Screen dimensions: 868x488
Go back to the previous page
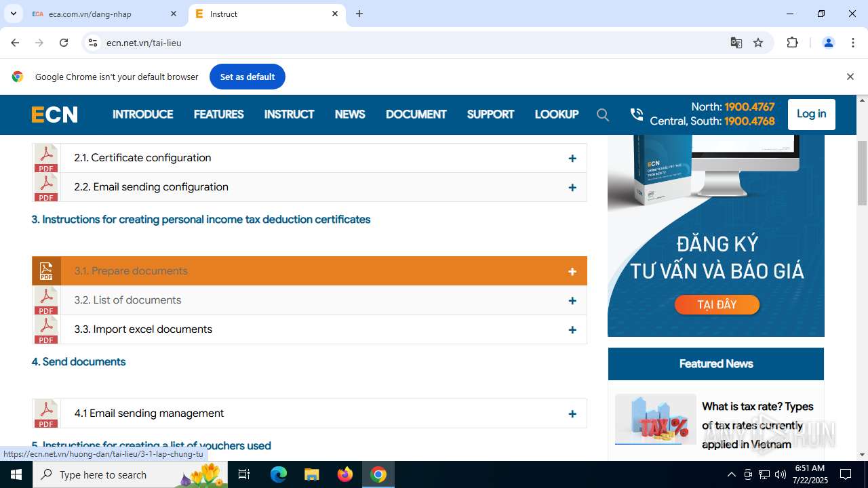15,43
